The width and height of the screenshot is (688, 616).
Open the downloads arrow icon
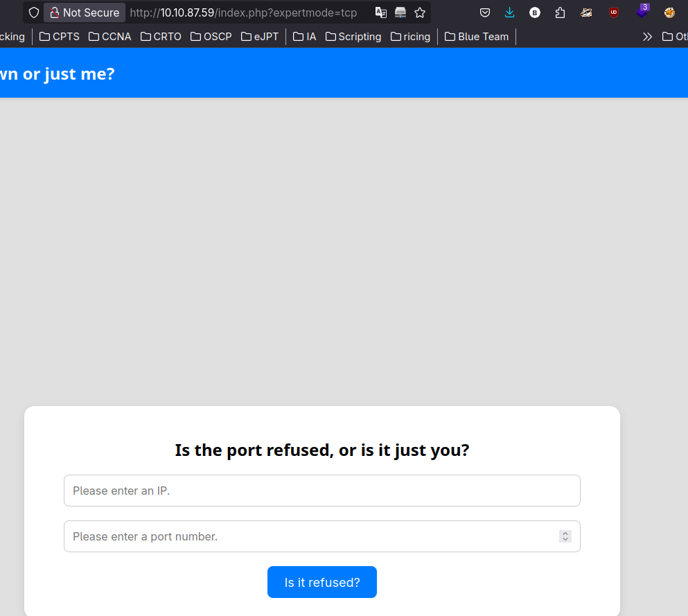(x=509, y=12)
